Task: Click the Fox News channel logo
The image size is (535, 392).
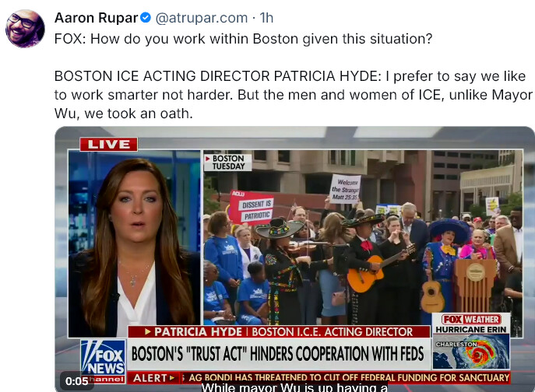Action: 104,362
